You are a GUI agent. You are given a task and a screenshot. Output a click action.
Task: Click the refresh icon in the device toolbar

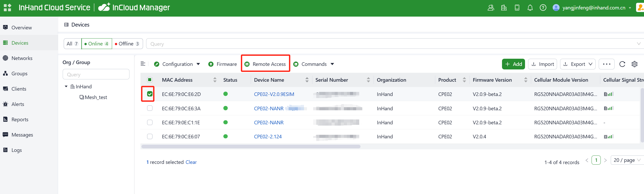(x=622, y=64)
